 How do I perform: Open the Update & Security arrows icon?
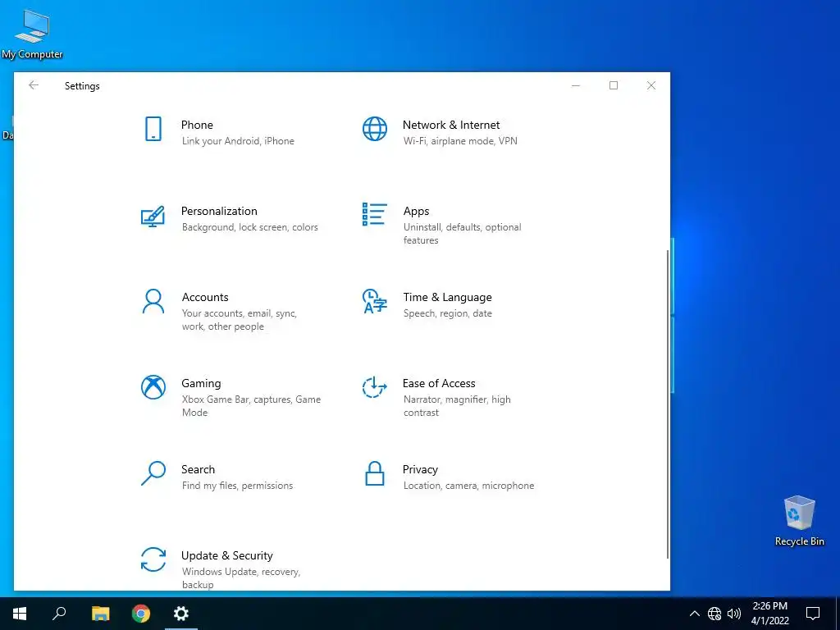pyautogui.click(x=153, y=559)
